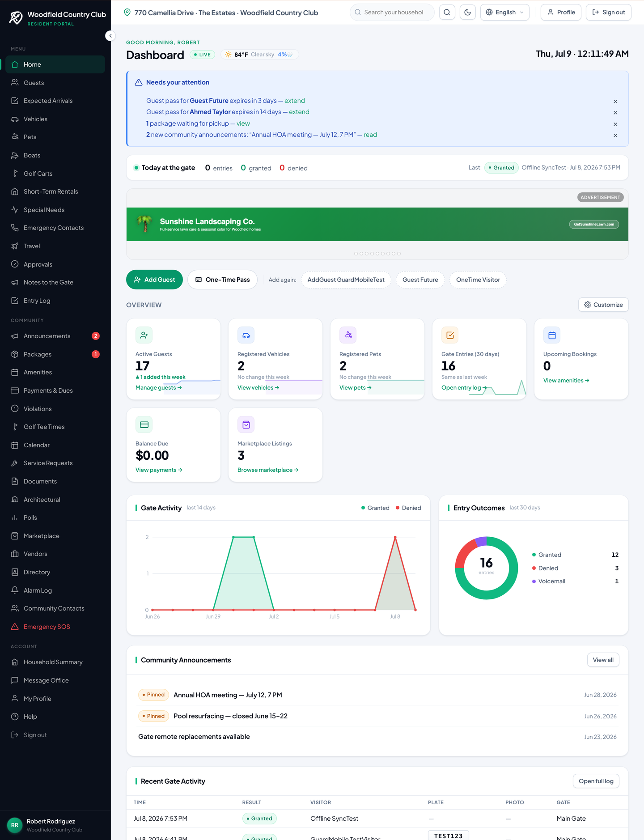This screenshot has height=840, width=644.
Task: Add again AddGuest GuardMobileTest chip
Action: pyautogui.click(x=346, y=280)
